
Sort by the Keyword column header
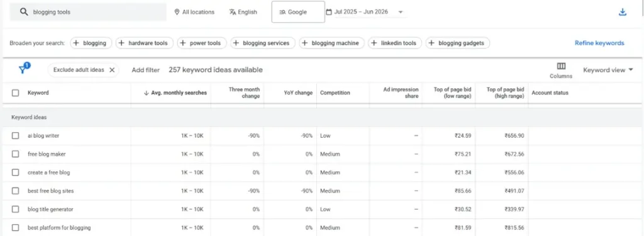pos(38,93)
